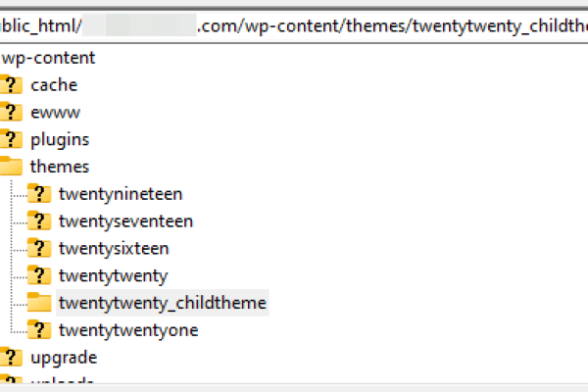
Task: Open the upgrade directory label
Action: tap(64, 358)
